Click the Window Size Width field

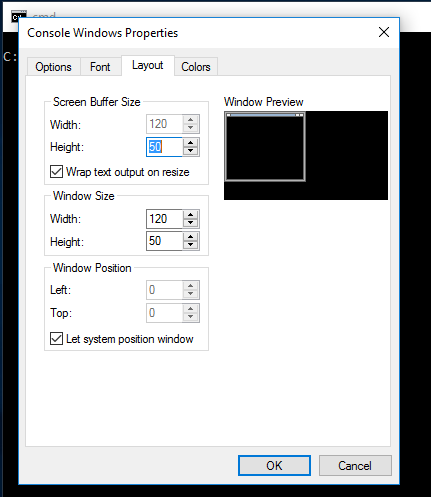(165, 219)
